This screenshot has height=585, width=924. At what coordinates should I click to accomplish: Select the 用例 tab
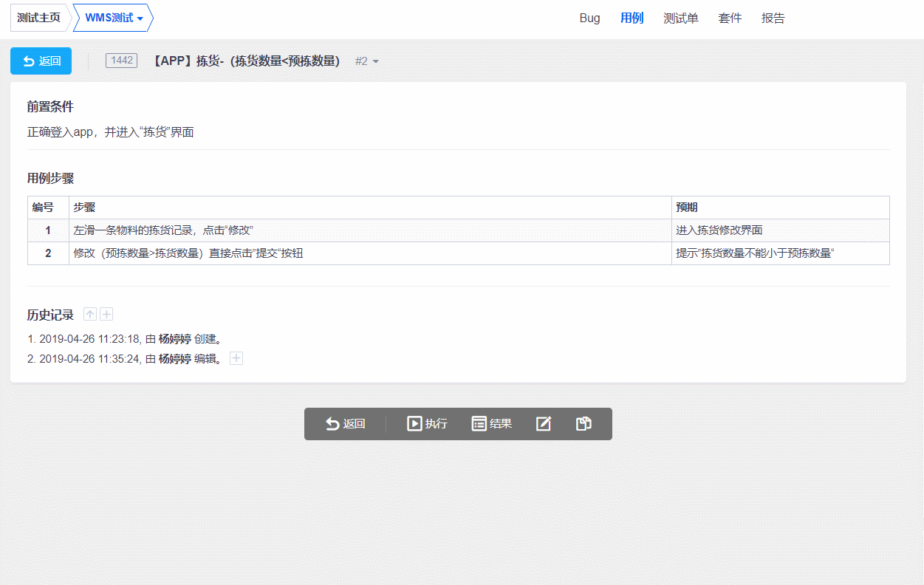coord(632,18)
